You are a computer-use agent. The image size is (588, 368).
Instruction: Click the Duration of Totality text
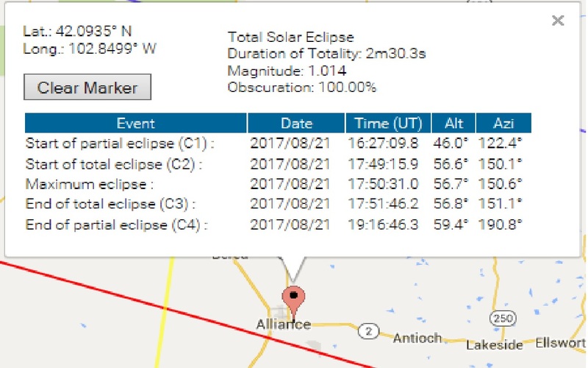[326, 54]
